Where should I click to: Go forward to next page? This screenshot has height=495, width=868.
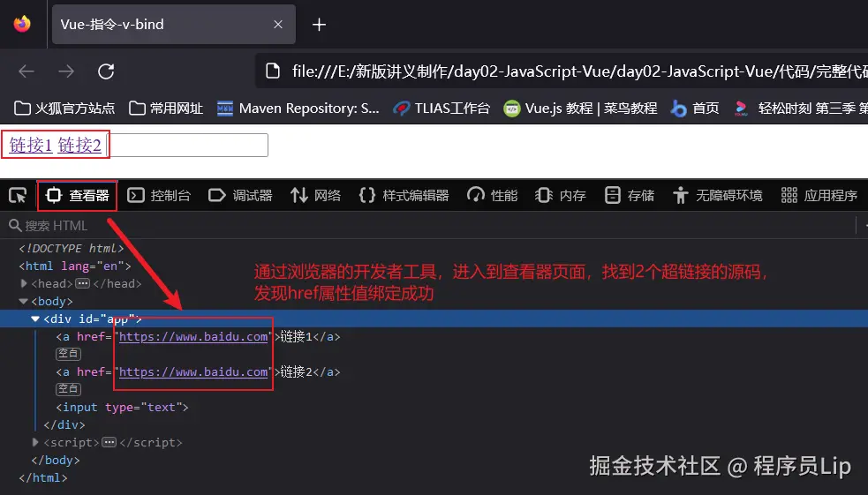66,71
